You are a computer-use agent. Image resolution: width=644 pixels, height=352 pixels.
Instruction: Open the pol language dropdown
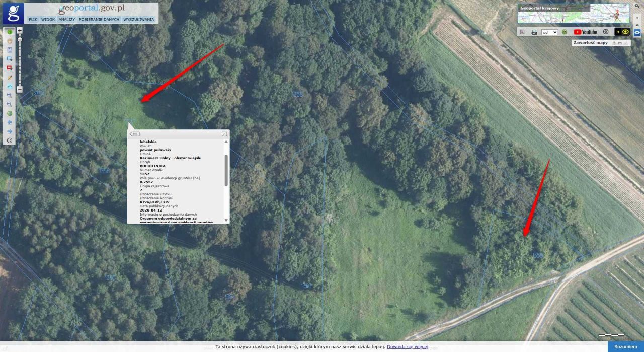[549, 32]
